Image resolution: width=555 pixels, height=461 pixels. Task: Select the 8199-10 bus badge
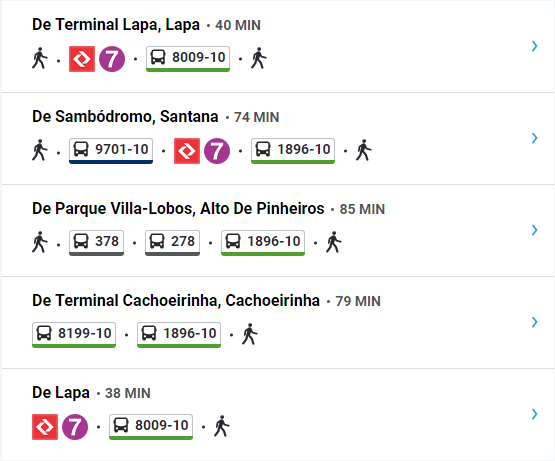[x=74, y=335]
